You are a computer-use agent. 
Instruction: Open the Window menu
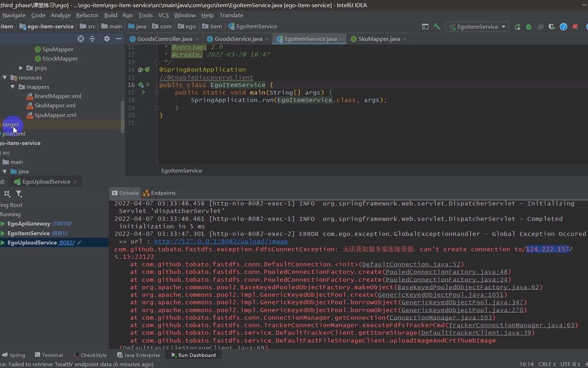pos(185,15)
